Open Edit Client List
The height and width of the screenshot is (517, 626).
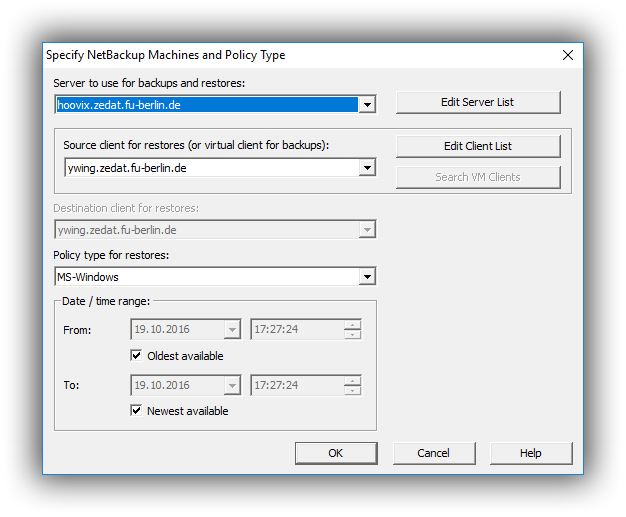coord(478,146)
